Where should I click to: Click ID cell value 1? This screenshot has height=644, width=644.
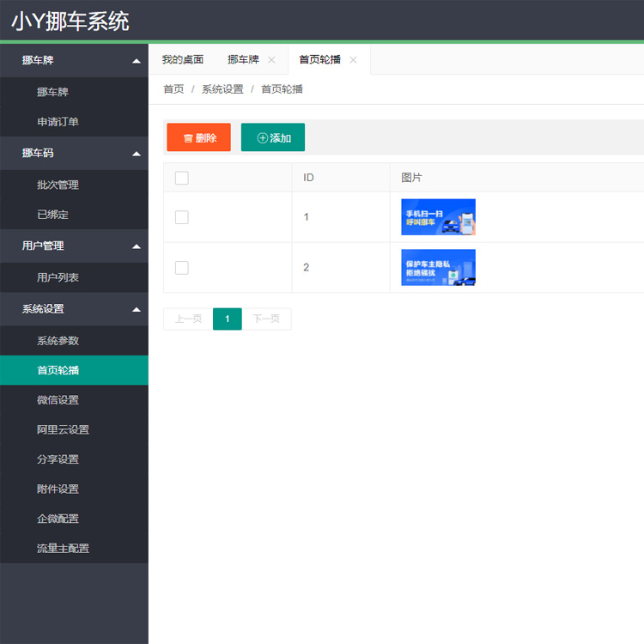coord(307,217)
